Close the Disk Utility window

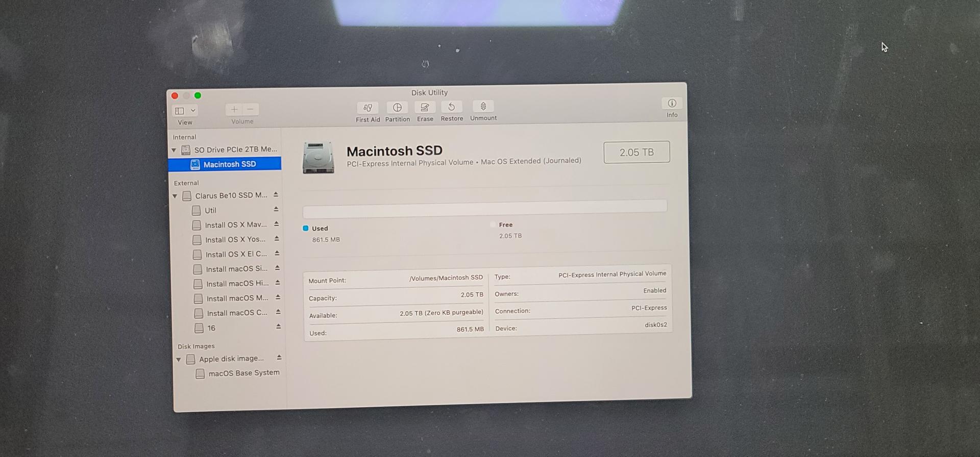coord(175,96)
